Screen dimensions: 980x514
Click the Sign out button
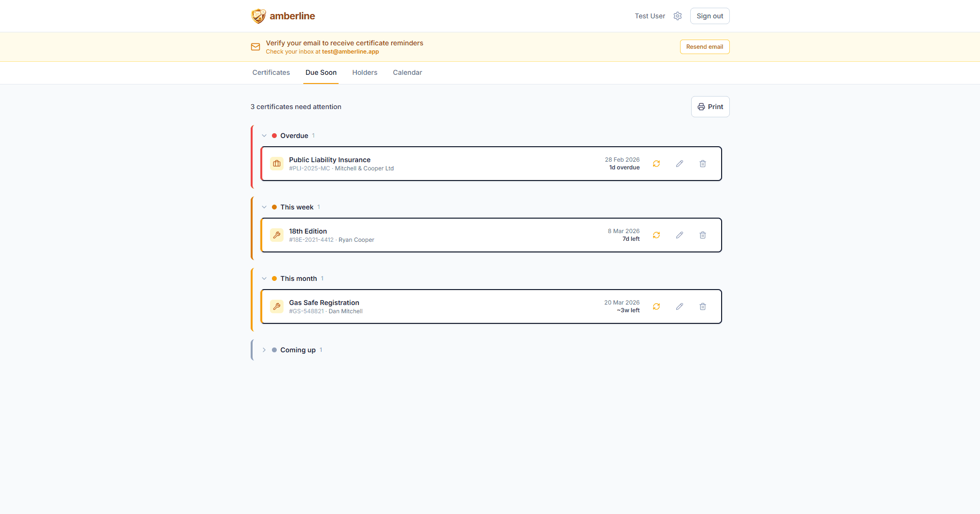pyautogui.click(x=710, y=16)
